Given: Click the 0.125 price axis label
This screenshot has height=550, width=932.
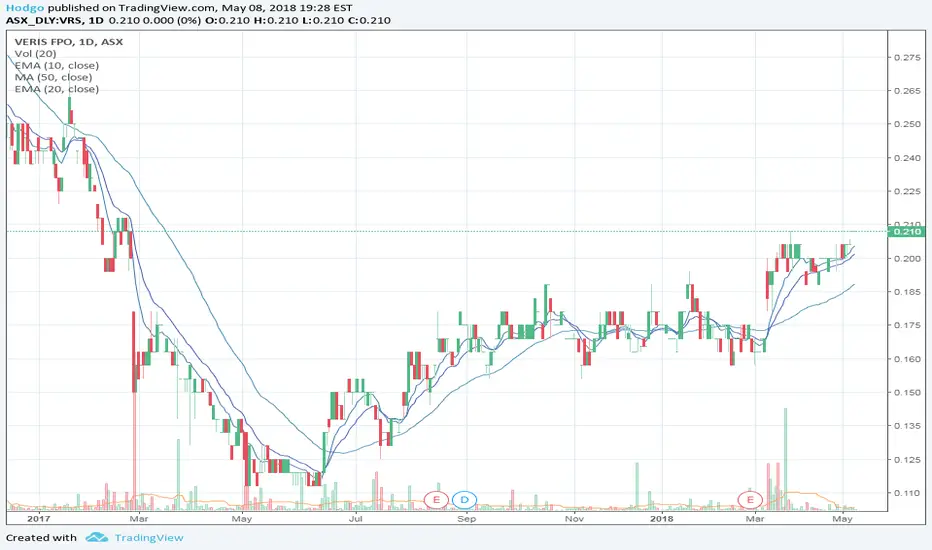Looking at the screenshot, I should (907, 460).
